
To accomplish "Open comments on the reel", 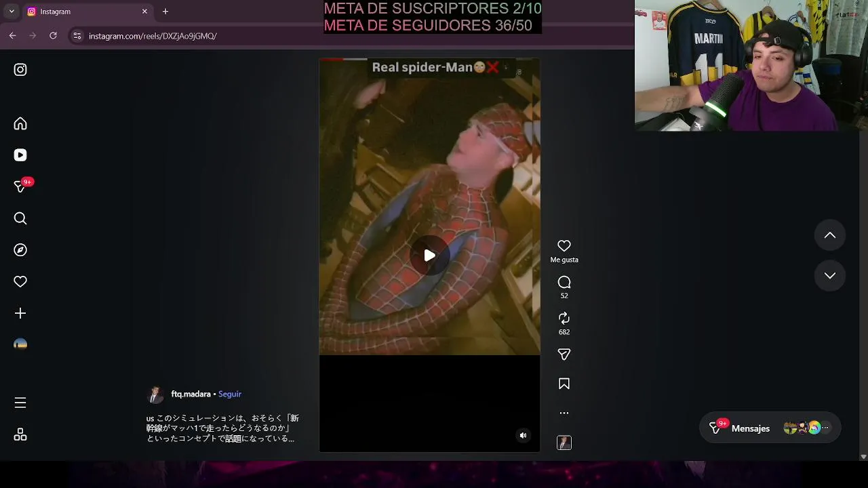I will click(564, 282).
